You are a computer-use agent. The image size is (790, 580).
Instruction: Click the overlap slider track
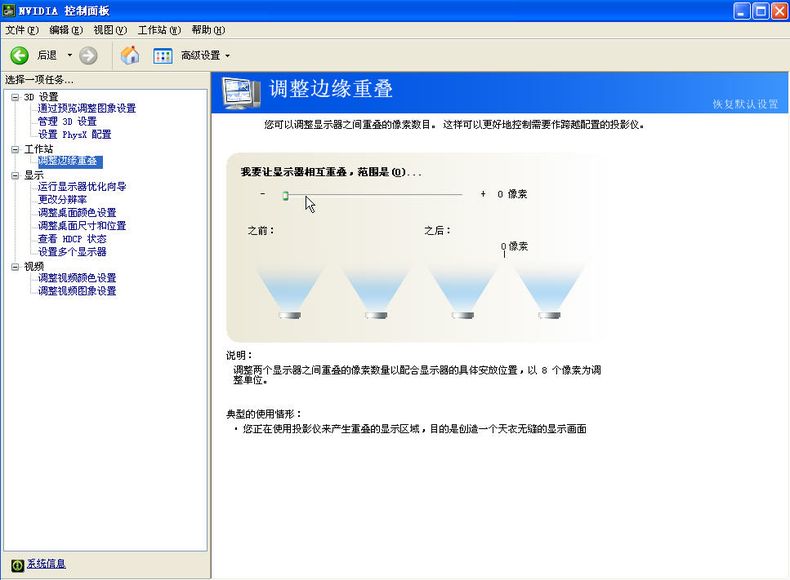point(374,195)
